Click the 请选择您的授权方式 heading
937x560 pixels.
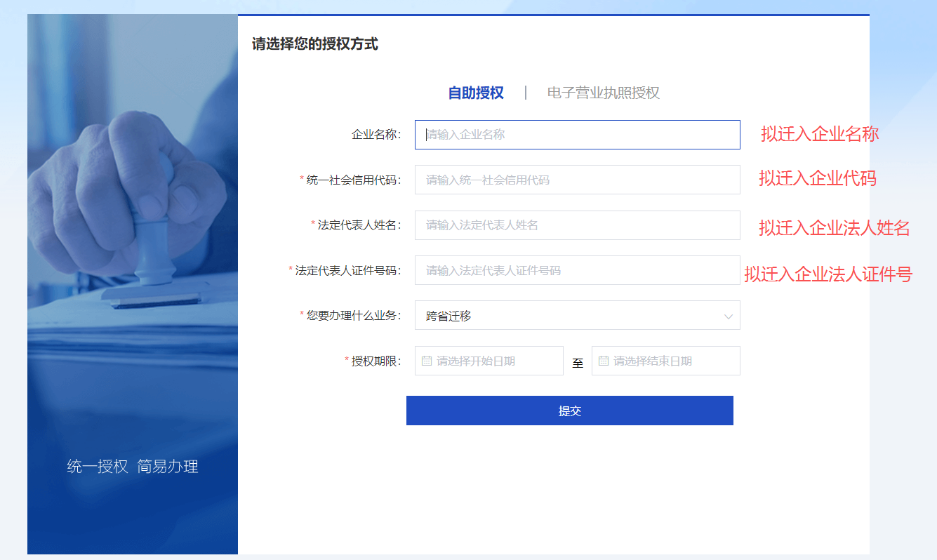point(315,44)
